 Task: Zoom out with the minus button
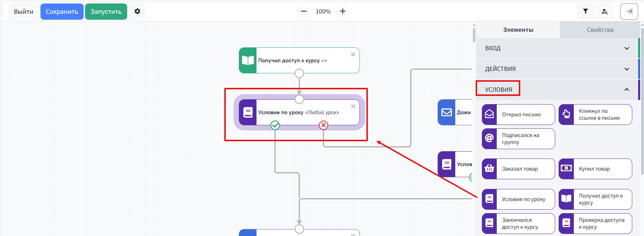pyautogui.click(x=304, y=11)
